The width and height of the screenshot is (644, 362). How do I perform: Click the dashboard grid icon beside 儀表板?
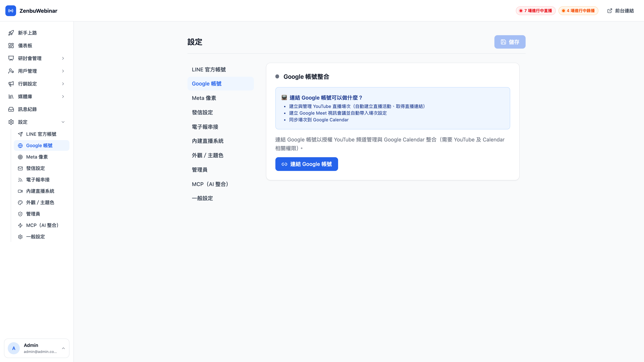click(11, 46)
